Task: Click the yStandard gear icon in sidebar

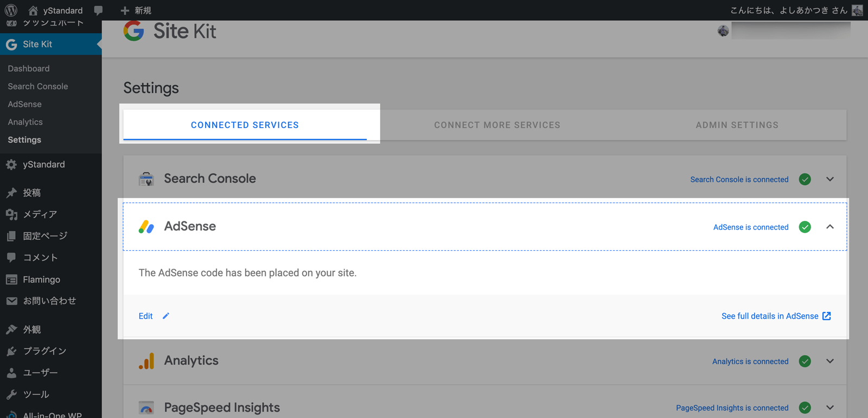Action: 11,164
